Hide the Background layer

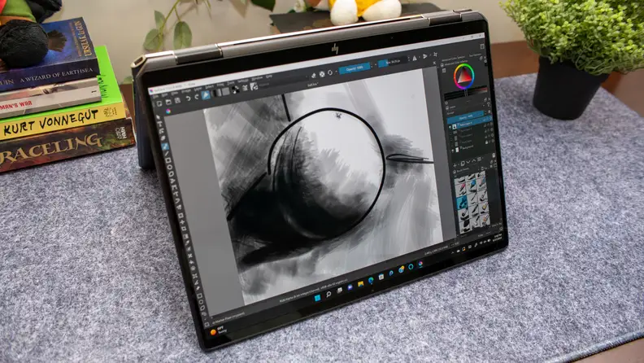[453, 151]
